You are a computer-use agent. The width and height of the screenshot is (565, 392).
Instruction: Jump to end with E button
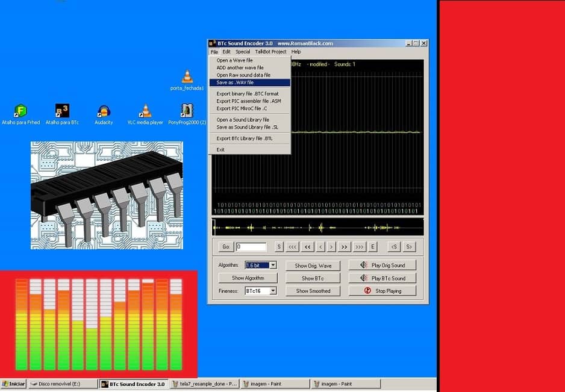click(373, 247)
